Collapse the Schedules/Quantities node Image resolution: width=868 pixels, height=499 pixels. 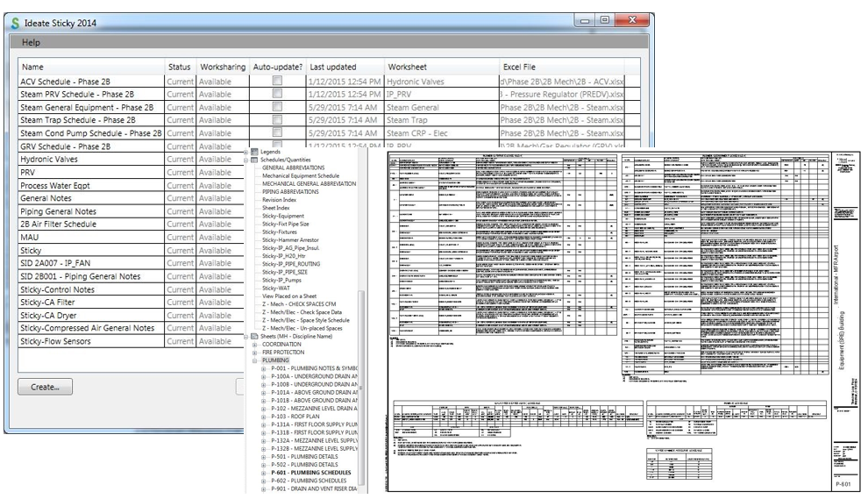point(247,160)
